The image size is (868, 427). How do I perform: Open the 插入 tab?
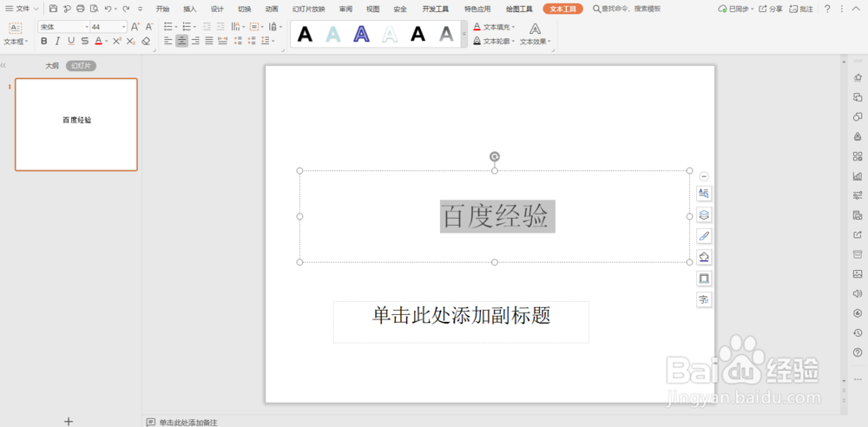(190, 9)
